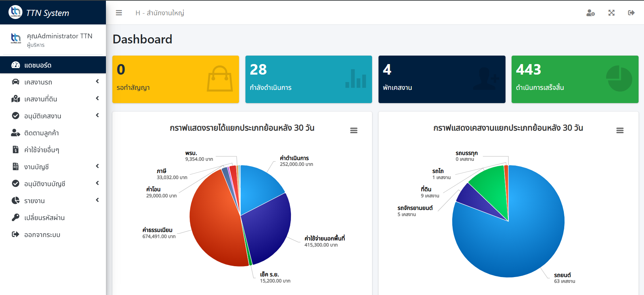Click the TTN System logo

(15, 12)
